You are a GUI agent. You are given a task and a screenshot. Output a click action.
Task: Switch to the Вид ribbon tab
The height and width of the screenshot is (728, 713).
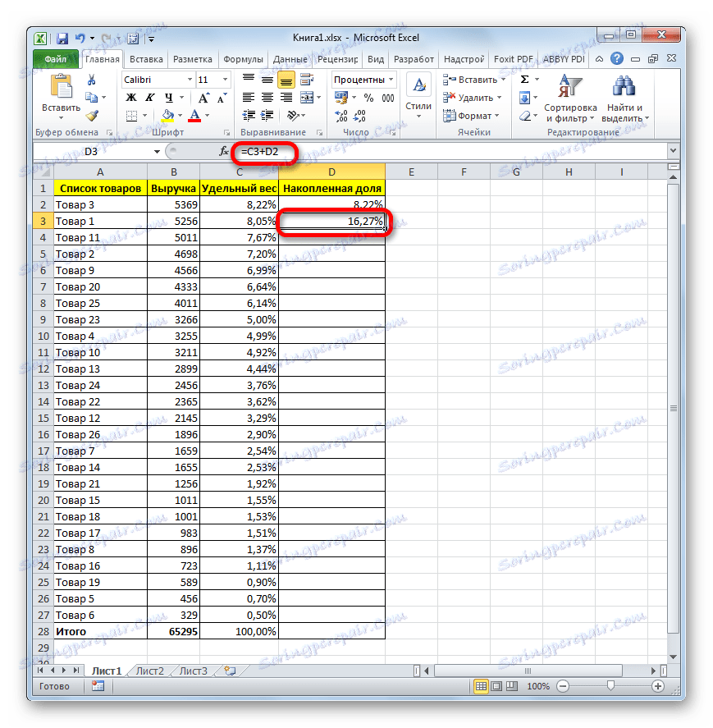(376, 59)
